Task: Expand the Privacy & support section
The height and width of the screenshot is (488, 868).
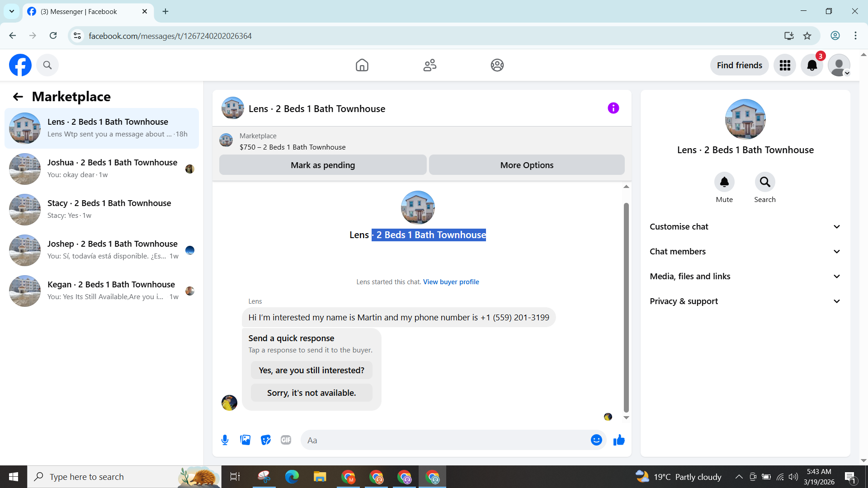Action: click(x=745, y=301)
